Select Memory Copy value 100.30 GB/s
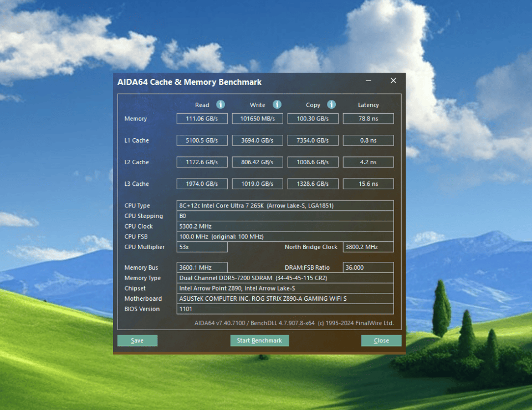532x410 pixels. [x=313, y=119]
